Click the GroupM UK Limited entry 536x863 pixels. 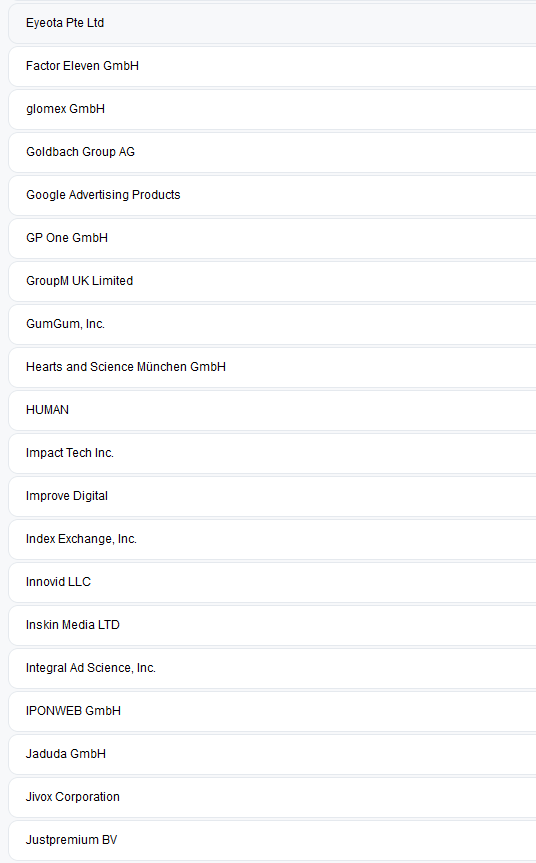(272, 281)
